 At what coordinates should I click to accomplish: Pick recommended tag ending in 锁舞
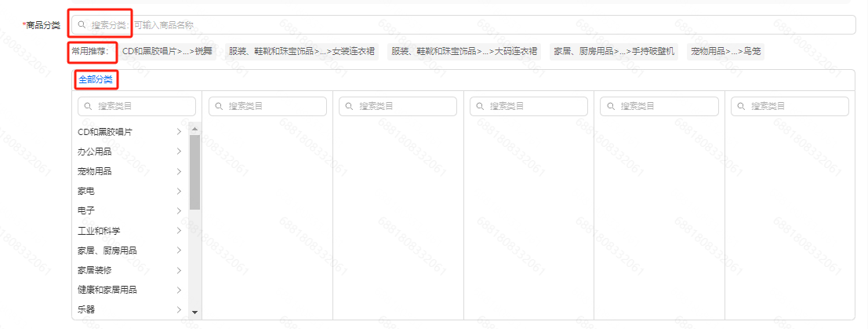[167, 52]
